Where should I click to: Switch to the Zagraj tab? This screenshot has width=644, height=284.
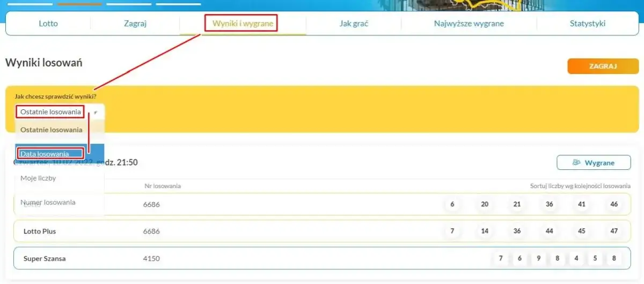(x=135, y=24)
